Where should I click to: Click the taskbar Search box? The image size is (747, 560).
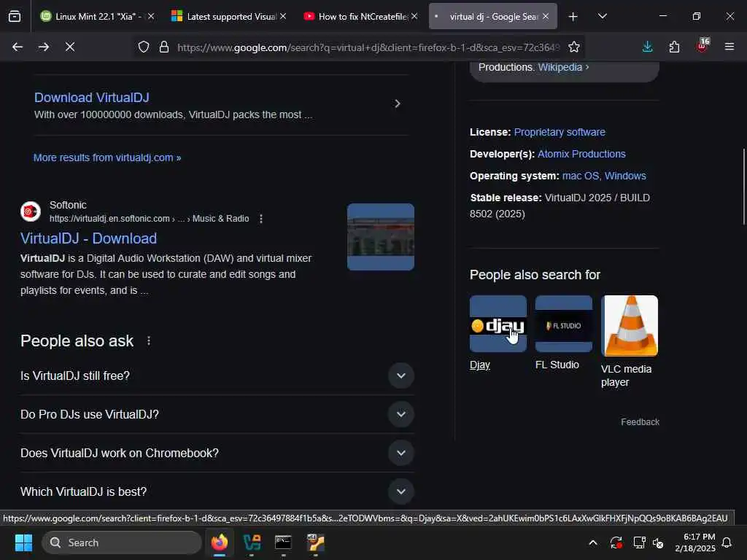coord(122,542)
